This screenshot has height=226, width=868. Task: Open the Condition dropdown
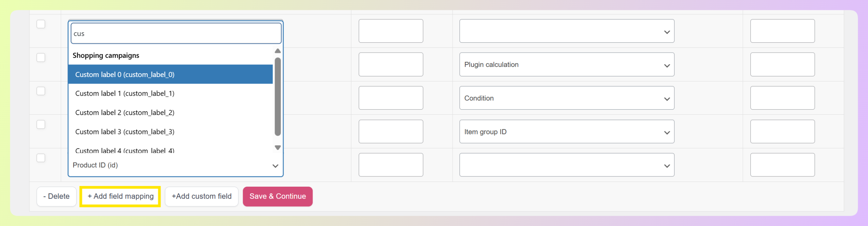pos(566,98)
